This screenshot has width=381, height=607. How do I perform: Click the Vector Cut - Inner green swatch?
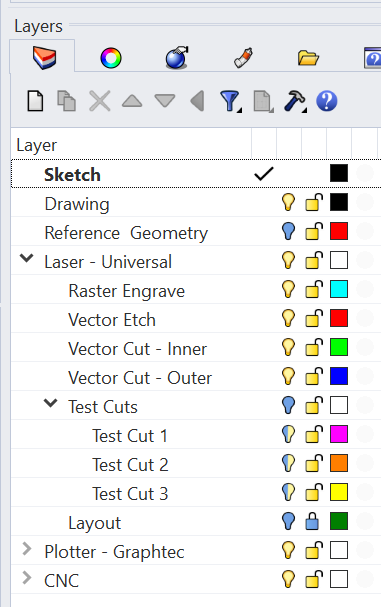(x=339, y=347)
